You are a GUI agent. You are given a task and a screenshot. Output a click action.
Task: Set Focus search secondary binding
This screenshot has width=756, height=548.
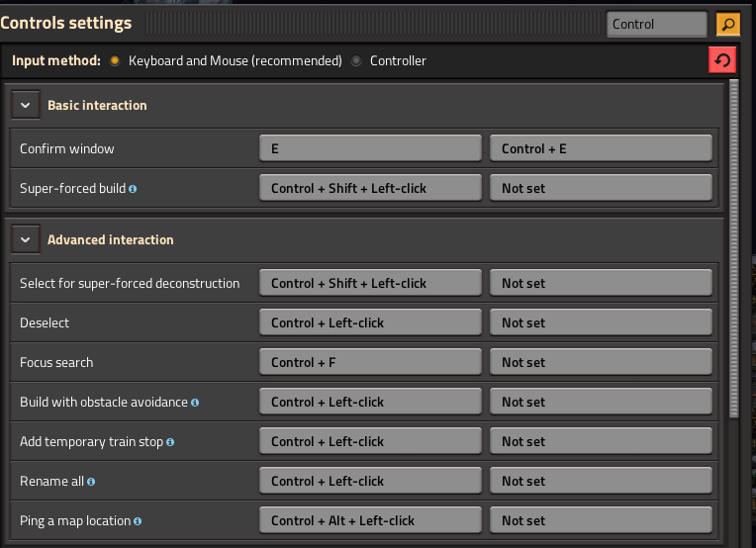[601, 362]
